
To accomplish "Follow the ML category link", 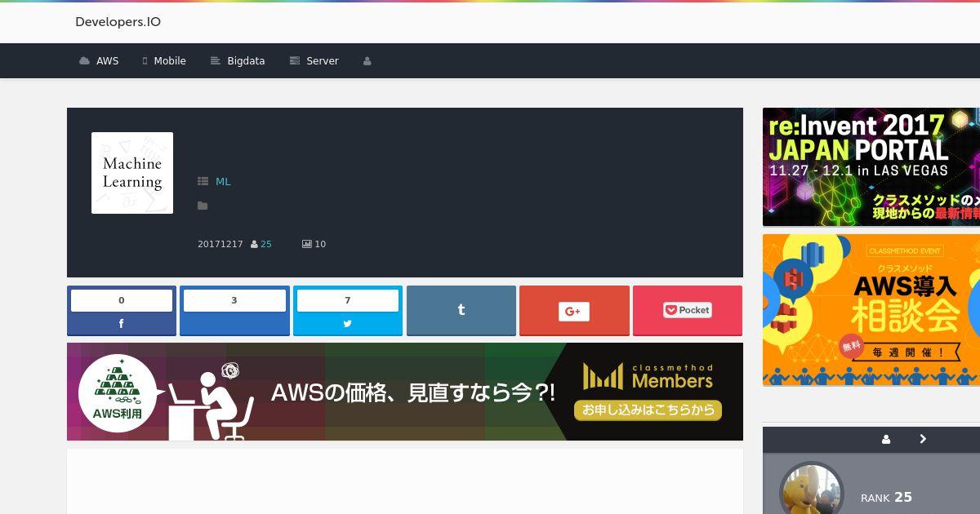I will (x=223, y=182).
